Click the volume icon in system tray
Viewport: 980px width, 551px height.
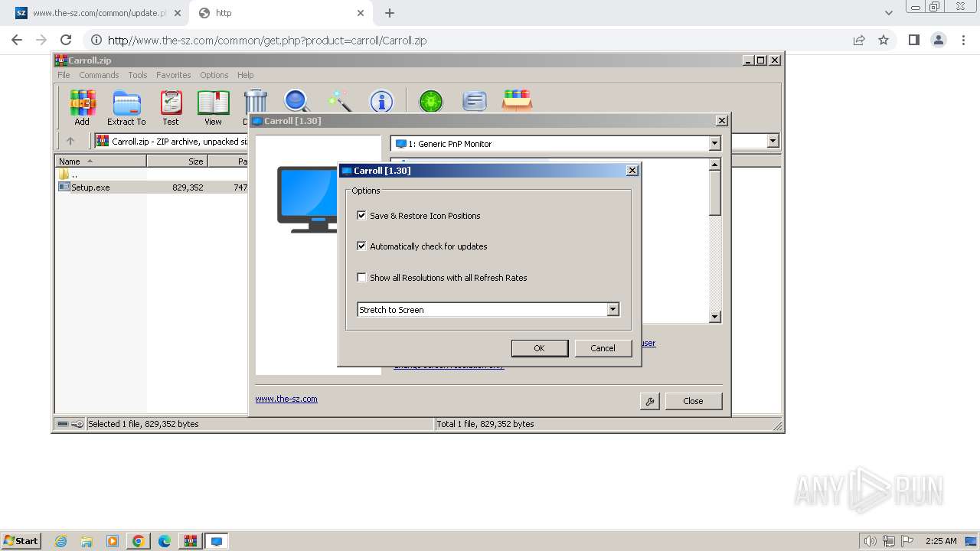point(870,541)
